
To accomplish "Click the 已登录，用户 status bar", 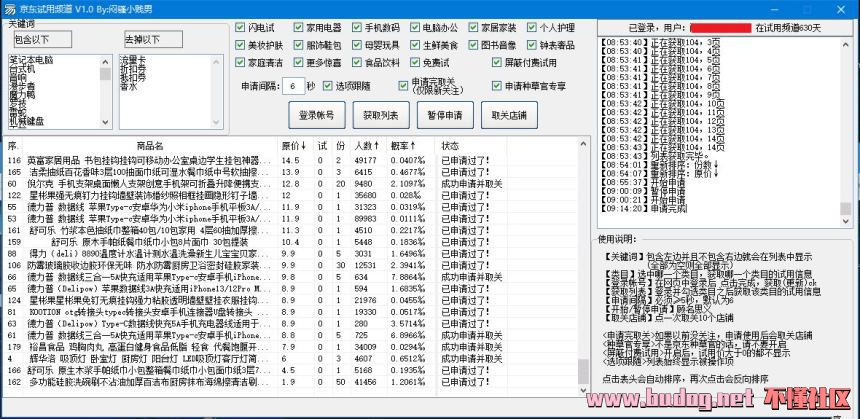I will point(724,28).
